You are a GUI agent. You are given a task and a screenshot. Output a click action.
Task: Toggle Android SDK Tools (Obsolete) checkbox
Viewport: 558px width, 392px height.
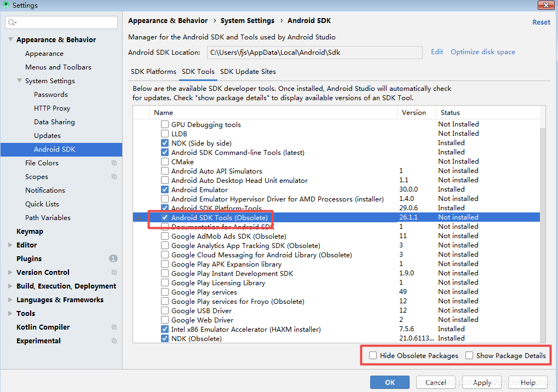click(x=165, y=217)
